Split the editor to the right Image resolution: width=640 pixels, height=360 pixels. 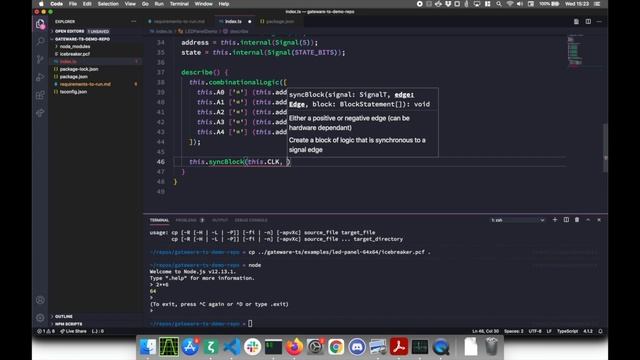588,21
